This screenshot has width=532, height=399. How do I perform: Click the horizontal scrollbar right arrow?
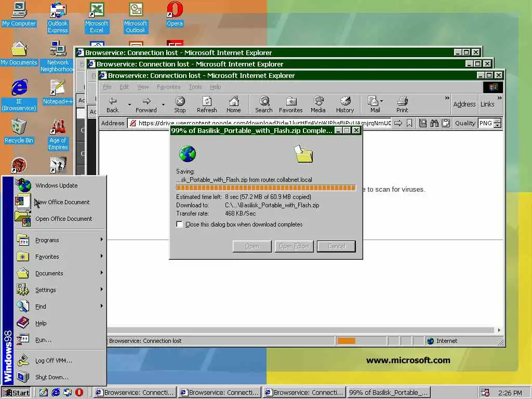[x=499, y=330]
